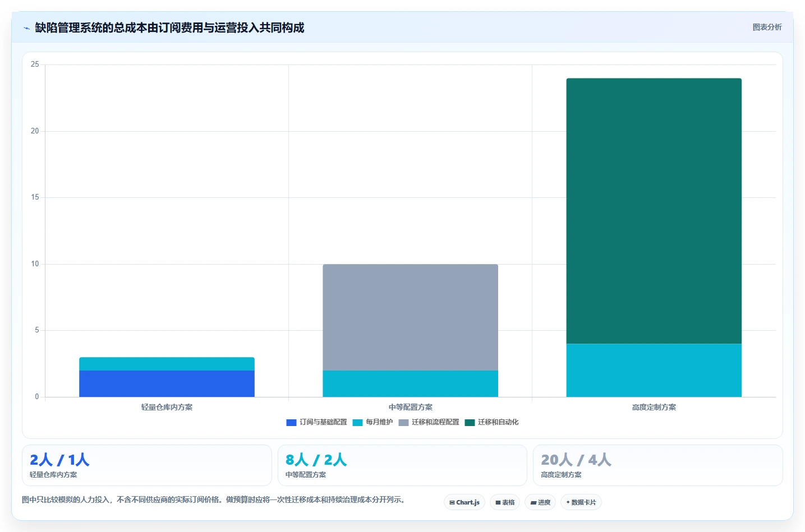Click the x-axis label 轻量仓库内方案
Image resolution: width=805 pixels, height=532 pixels.
pyautogui.click(x=167, y=408)
